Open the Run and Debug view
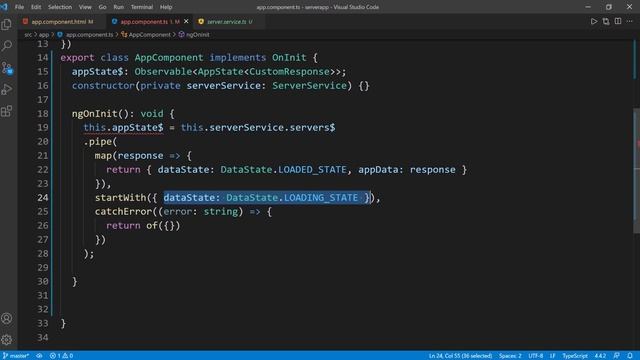This screenshot has width=640, height=360. click(x=7, y=89)
